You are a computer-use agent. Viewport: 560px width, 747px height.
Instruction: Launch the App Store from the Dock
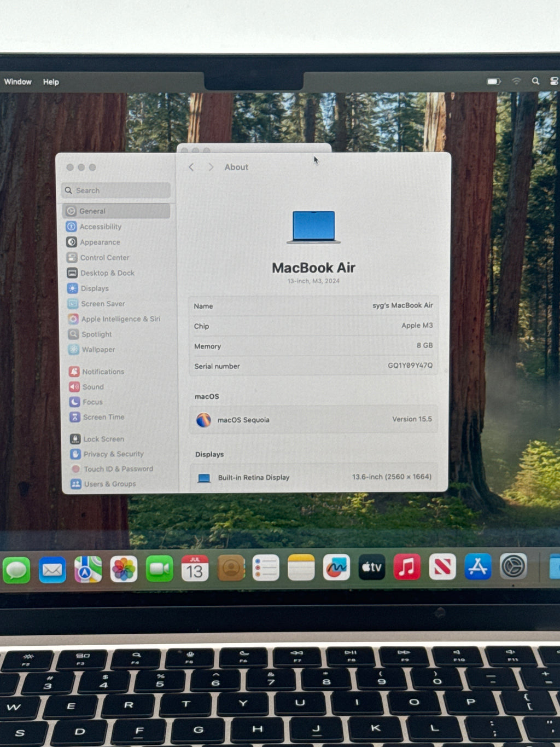pos(478,566)
